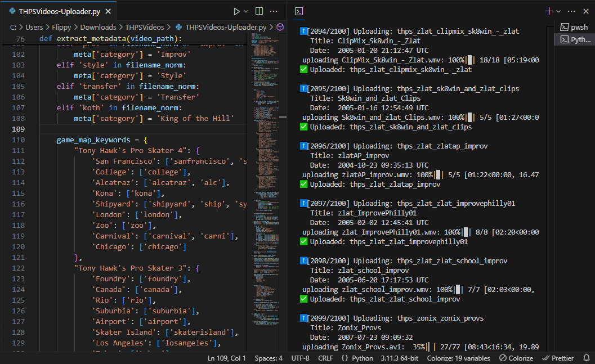This screenshot has width=595, height=364.
Task: Click the [2094/2100] upload arrow icon
Action: point(303,31)
